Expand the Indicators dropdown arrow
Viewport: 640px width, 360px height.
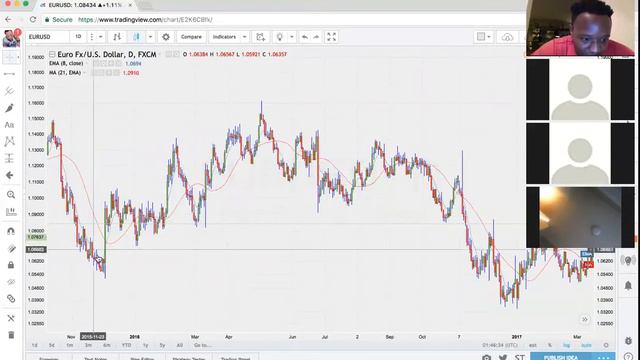point(244,37)
